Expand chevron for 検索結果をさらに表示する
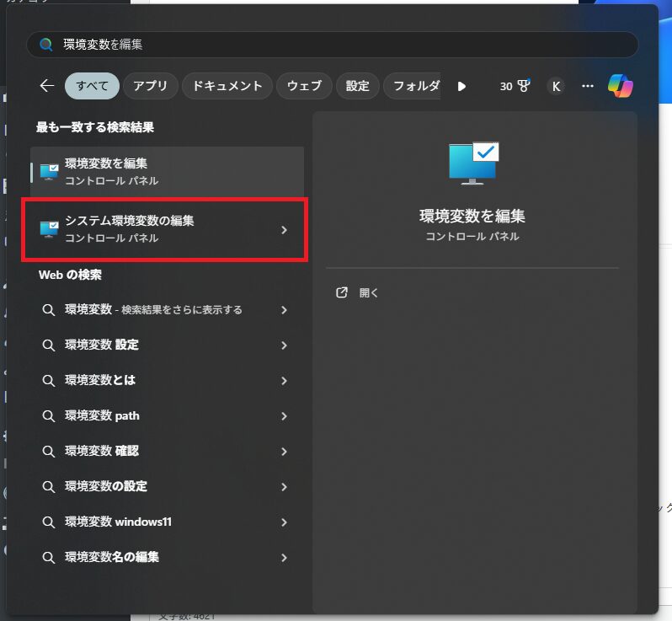The image size is (672, 621). pos(284,309)
